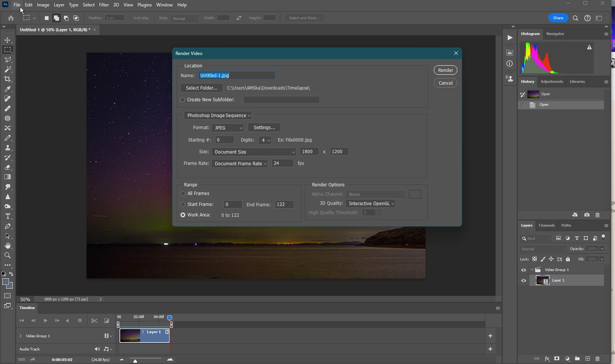The width and height of the screenshot is (615, 364).
Task: Select the Polygonal Lasso tool
Action: tap(8, 59)
